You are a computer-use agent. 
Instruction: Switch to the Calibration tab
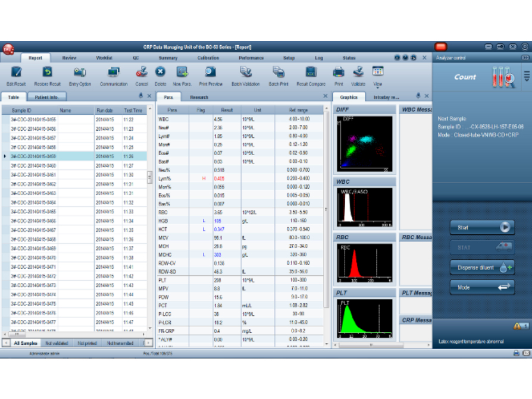(x=208, y=58)
